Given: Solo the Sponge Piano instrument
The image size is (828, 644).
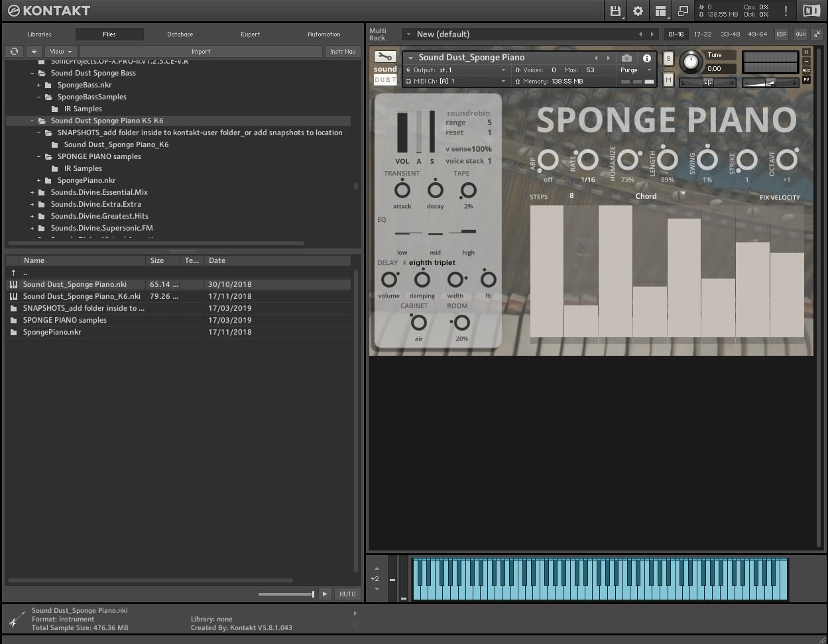Looking at the screenshot, I should pos(668,59).
